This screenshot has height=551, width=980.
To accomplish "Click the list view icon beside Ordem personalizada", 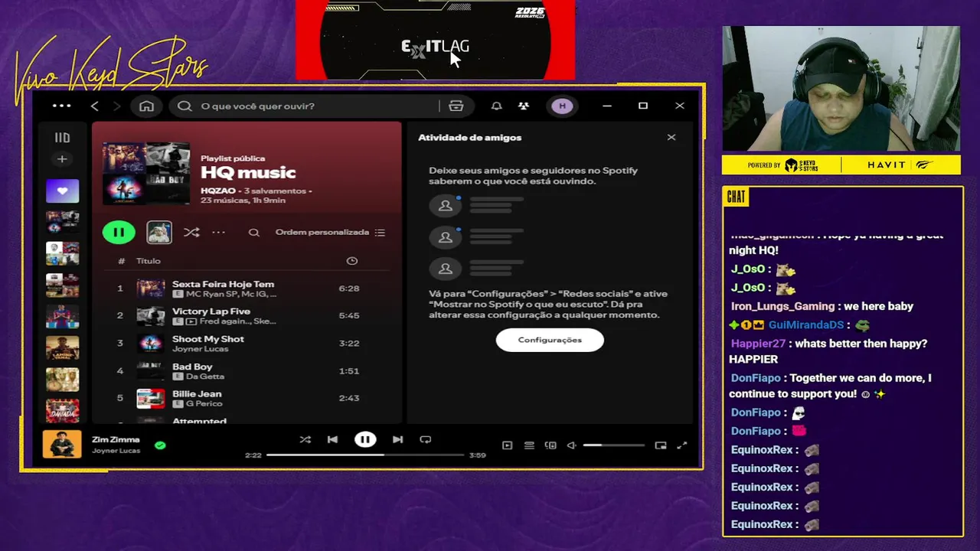I will tap(381, 232).
